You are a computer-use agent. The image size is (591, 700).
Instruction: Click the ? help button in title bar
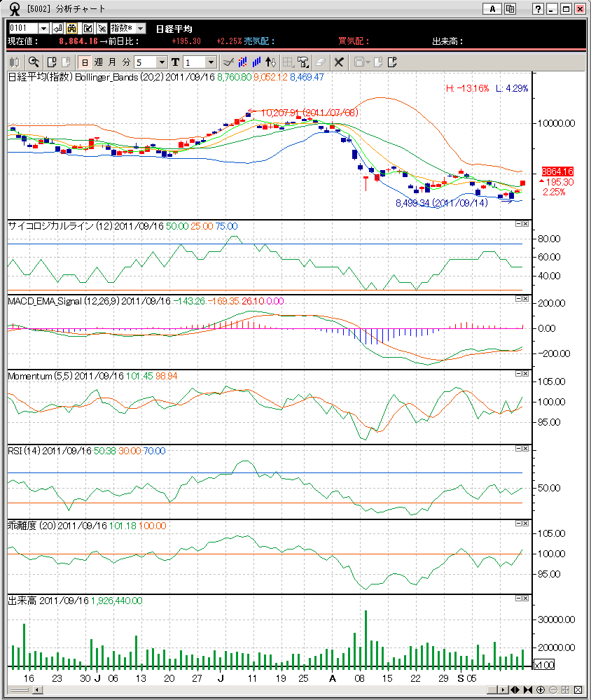click(537, 8)
